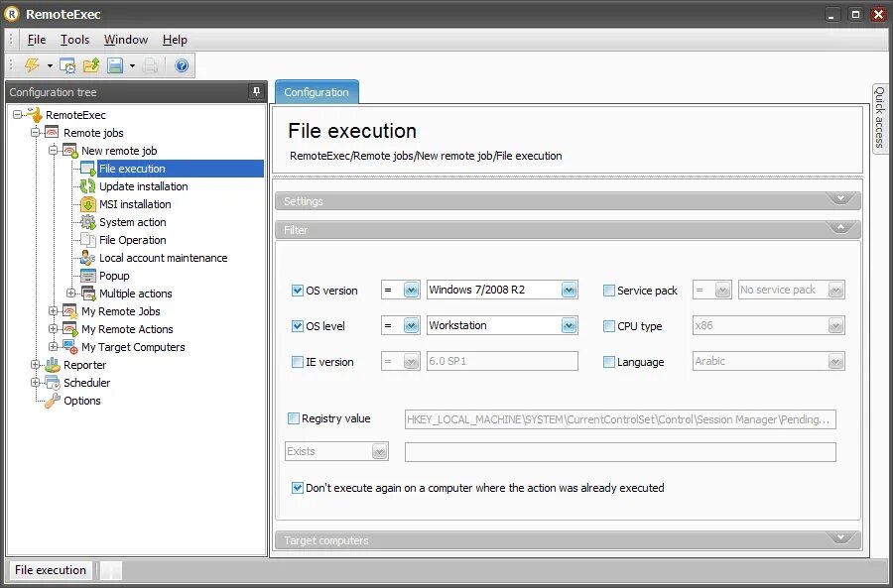Click the blue help question mark icon

coord(182,65)
